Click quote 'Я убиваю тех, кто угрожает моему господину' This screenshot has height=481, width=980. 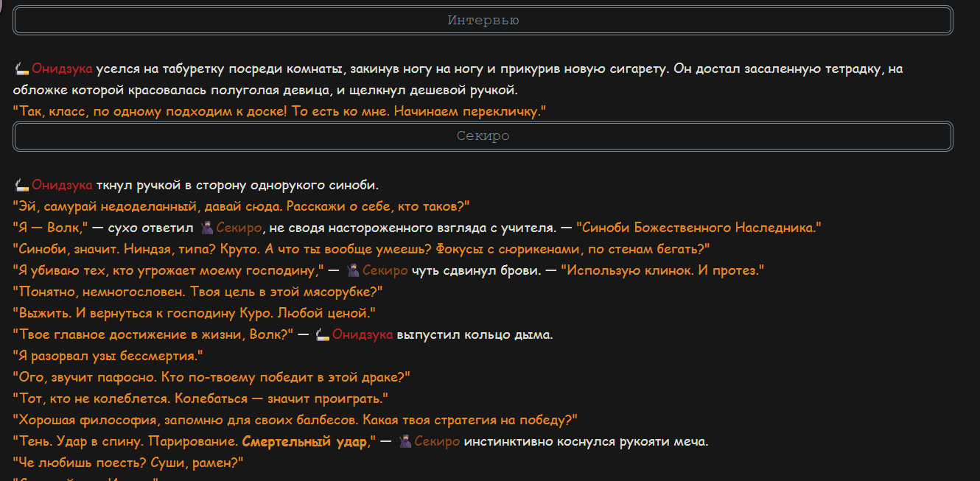(x=169, y=270)
